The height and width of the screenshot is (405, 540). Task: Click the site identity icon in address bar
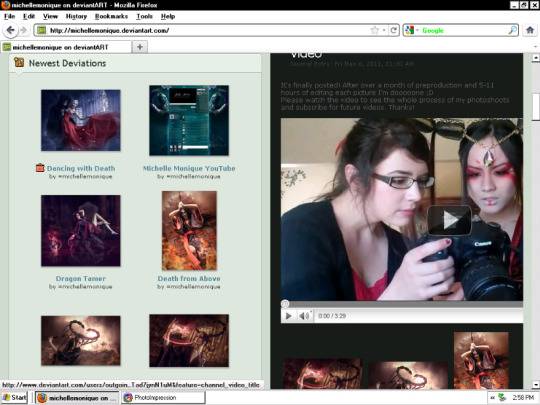(42, 30)
